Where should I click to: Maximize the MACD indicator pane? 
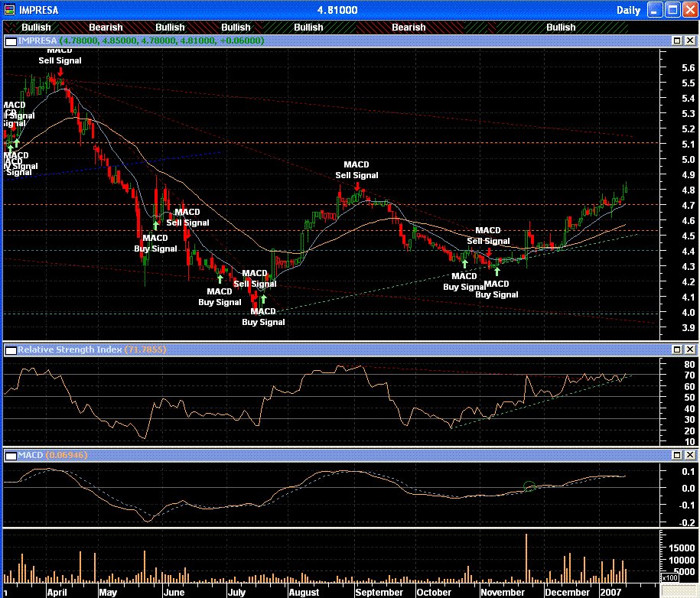pyautogui.click(x=677, y=455)
